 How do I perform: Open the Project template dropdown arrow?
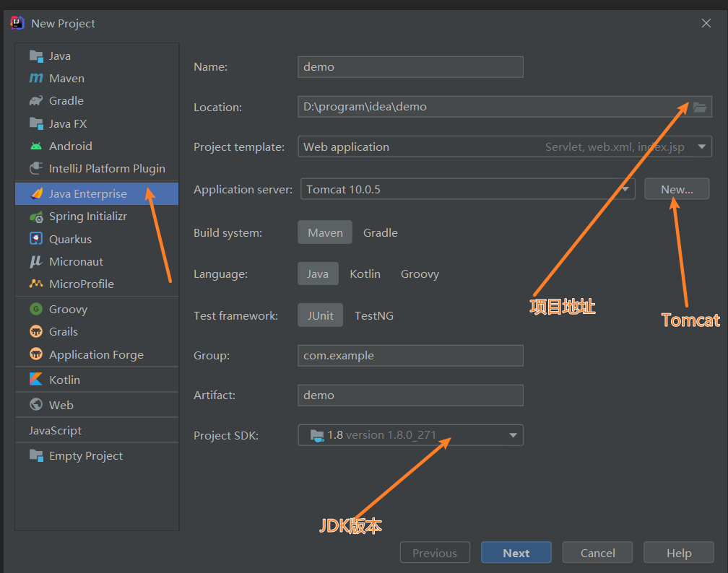(701, 147)
